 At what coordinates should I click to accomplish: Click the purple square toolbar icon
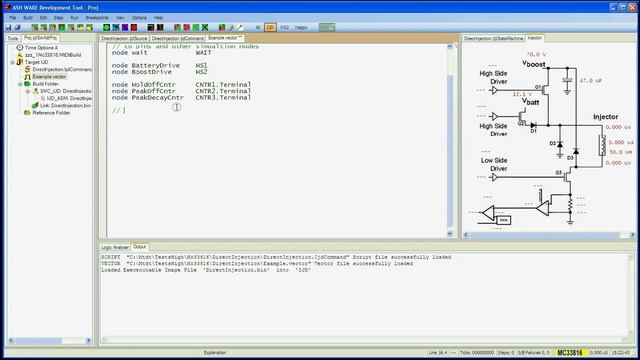pos(125,27)
